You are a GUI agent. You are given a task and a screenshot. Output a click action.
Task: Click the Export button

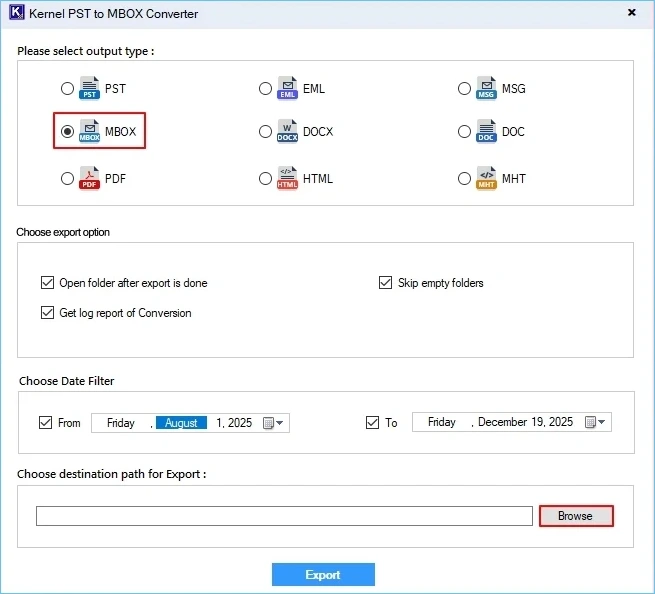point(323,574)
